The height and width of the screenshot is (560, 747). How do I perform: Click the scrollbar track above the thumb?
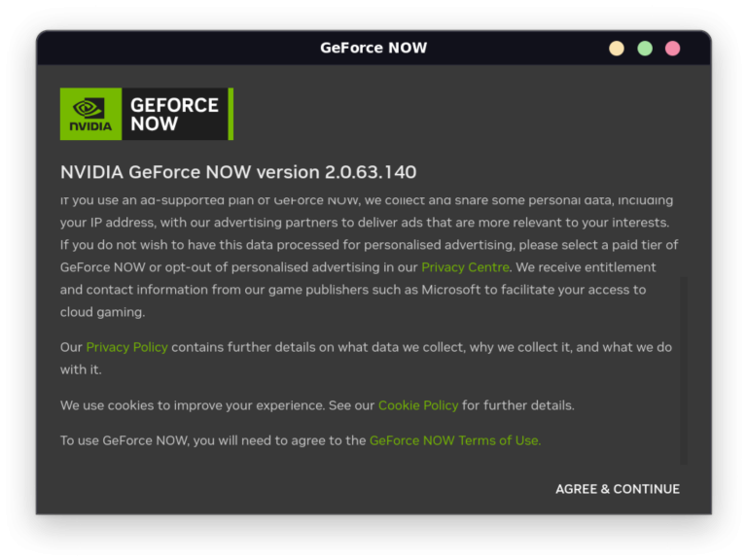683,233
